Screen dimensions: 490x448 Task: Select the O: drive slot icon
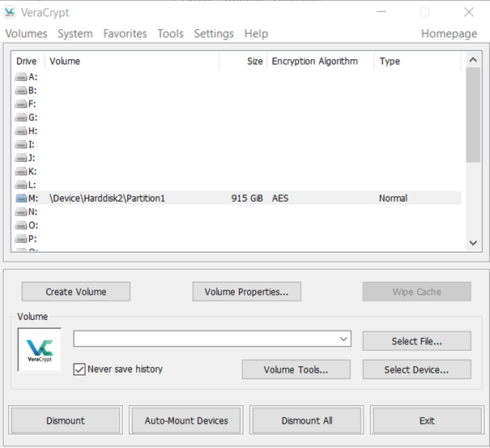click(x=21, y=225)
